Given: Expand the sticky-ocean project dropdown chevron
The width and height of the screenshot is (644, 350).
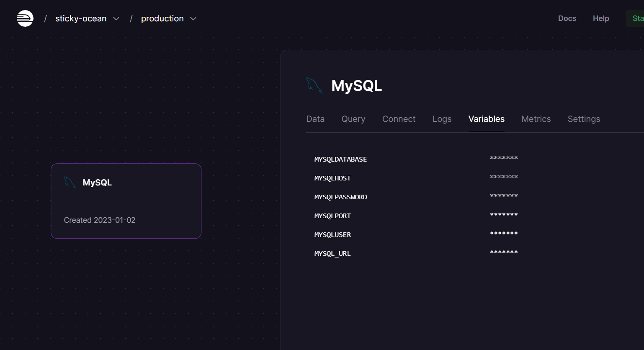Looking at the screenshot, I should [x=116, y=19].
